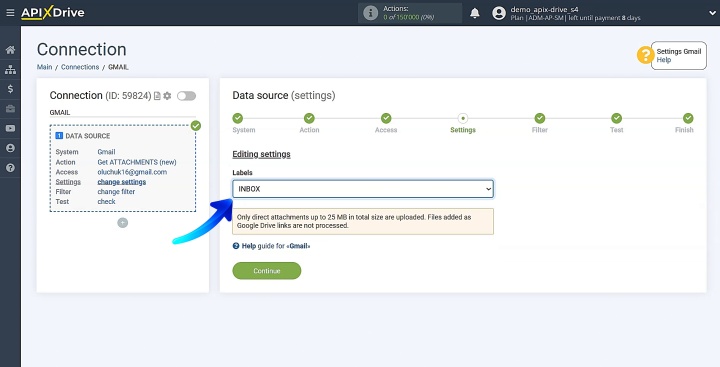Click the Continue button
Image resolution: width=720 pixels, height=367 pixels.
pyautogui.click(x=267, y=271)
